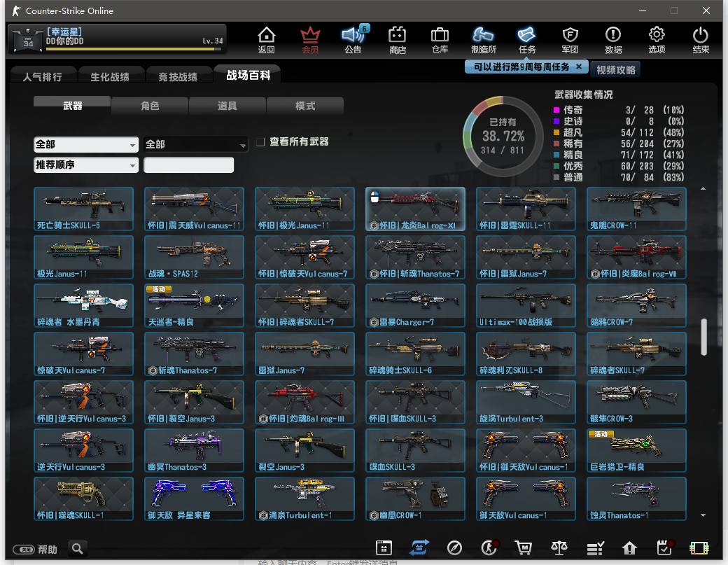The width and height of the screenshot is (728, 565).
Task: Open the second dark 全部 dropdown
Action: coord(195,144)
